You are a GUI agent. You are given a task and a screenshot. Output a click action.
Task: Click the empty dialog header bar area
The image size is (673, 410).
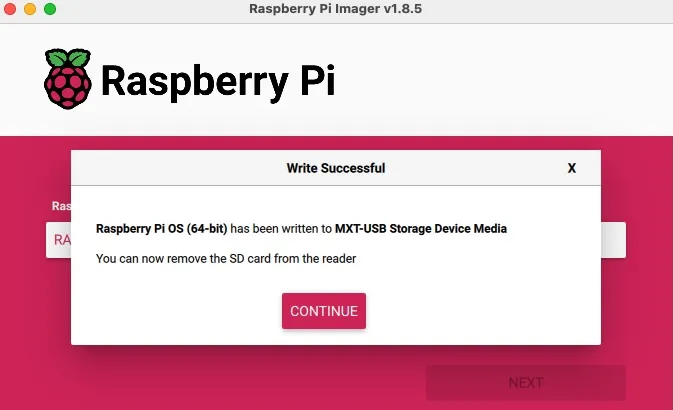[472, 168]
